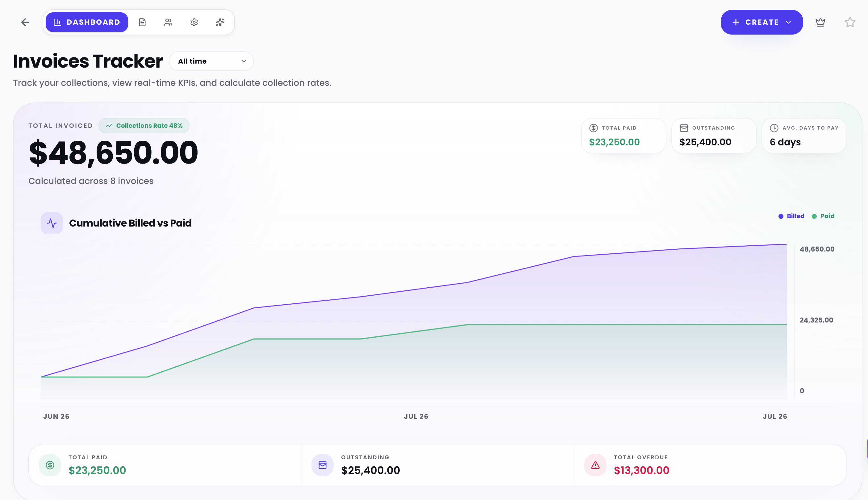Expand the Create button chevron
Screen dimensions: 868x500
pyautogui.click(x=789, y=22)
